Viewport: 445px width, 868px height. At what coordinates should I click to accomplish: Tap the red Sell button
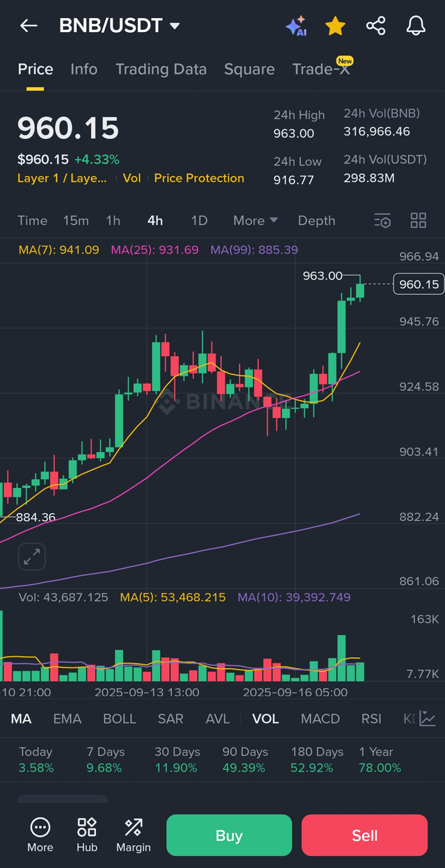coord(364,835)
